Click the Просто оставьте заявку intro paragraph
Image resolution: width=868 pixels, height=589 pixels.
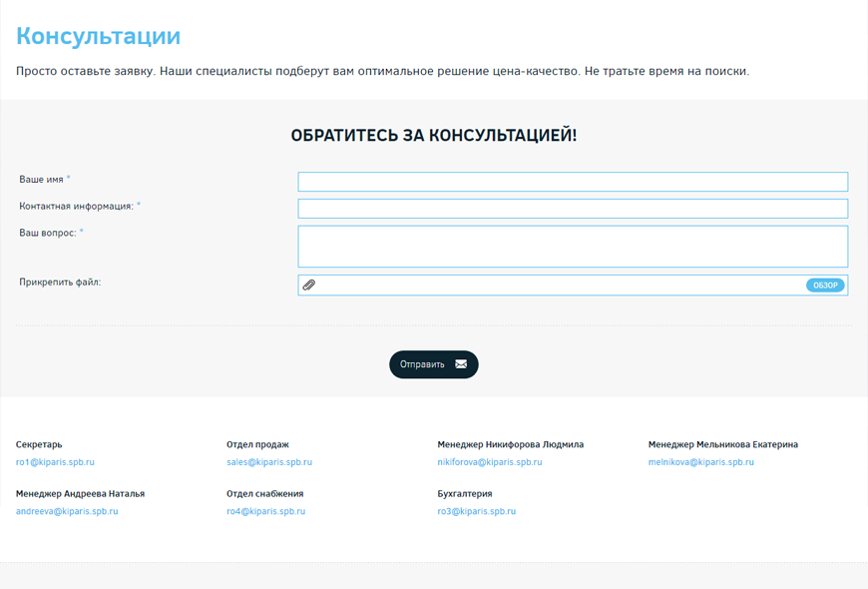coord(382,72)
